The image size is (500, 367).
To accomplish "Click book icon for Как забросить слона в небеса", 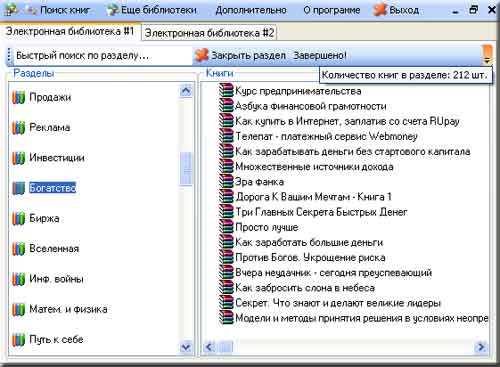I will point(226,288).
